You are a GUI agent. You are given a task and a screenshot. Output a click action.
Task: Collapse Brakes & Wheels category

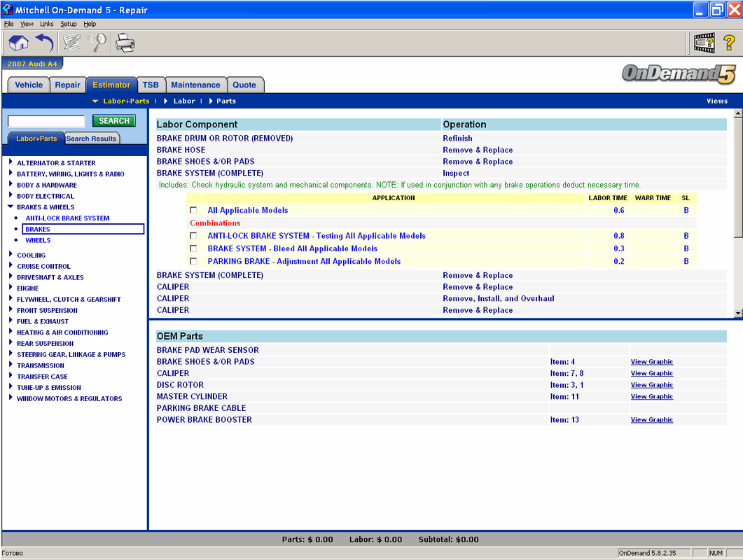(11, 206)
